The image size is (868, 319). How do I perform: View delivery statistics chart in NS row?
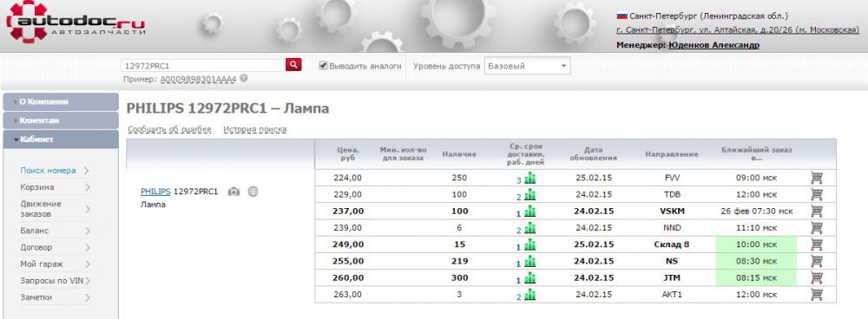[x=530, y=261]
